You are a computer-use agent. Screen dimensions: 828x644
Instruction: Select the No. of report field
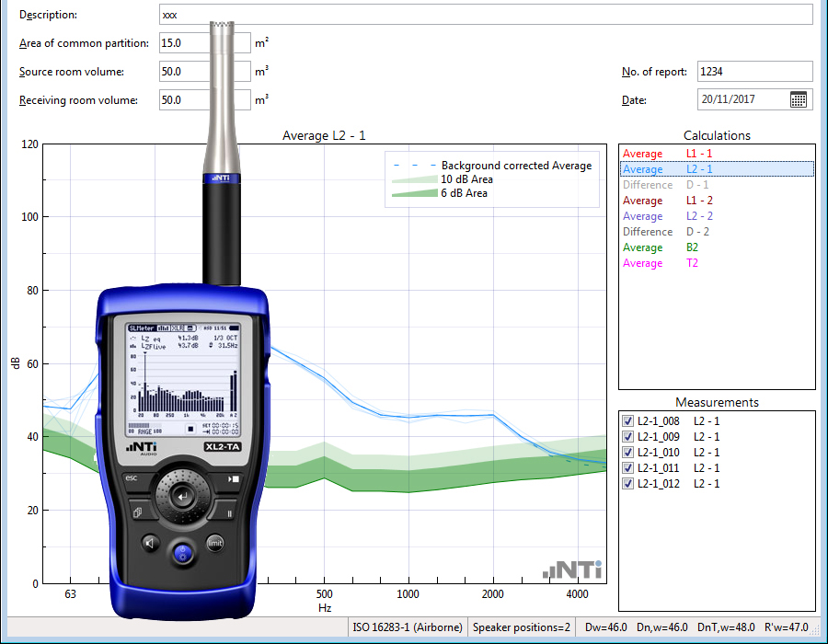tap(754, 70)
